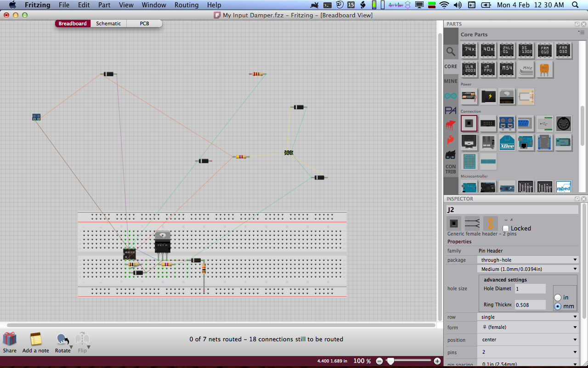
Task: Select the XBee part in Connection
Action: point(507,143)
